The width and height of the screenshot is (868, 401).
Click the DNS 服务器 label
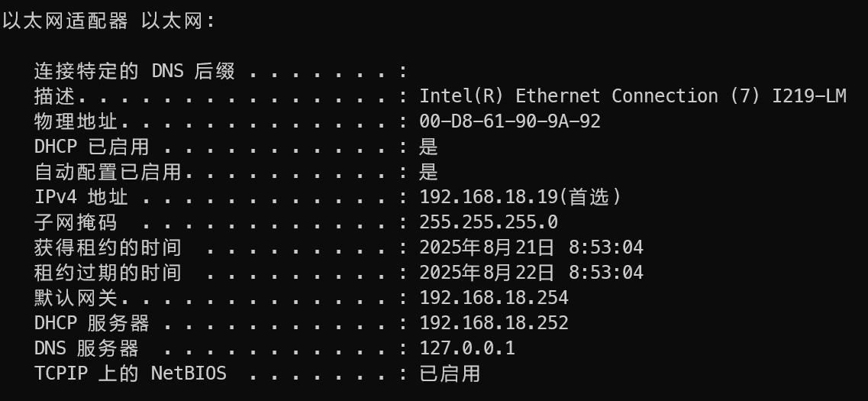click(x=86, y=349)
